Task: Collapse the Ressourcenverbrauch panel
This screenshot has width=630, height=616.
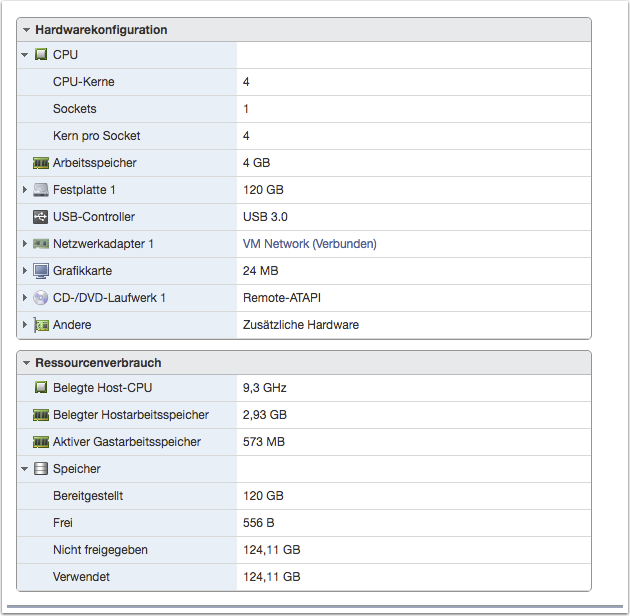Action: tap(27, 363)
